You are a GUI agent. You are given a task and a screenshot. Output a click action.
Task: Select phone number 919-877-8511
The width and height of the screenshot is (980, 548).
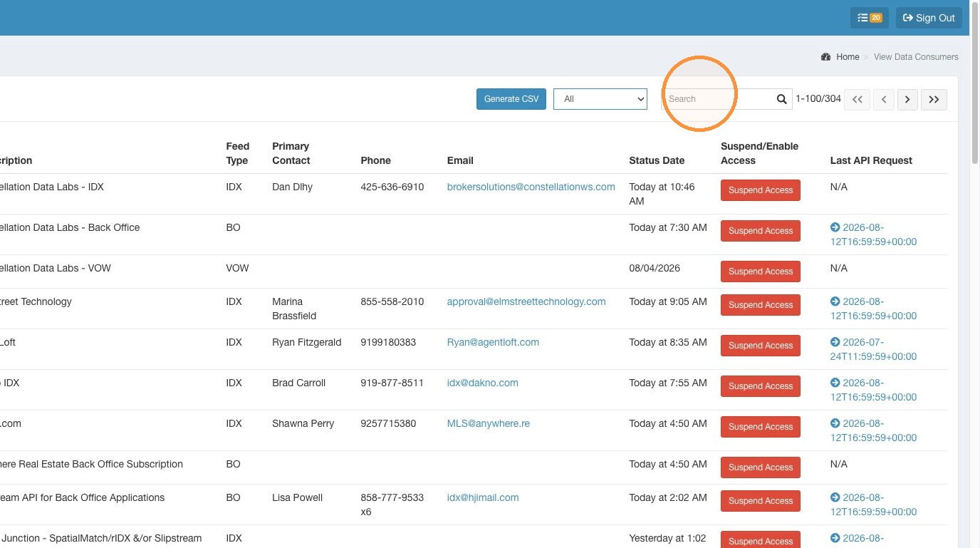392,383
